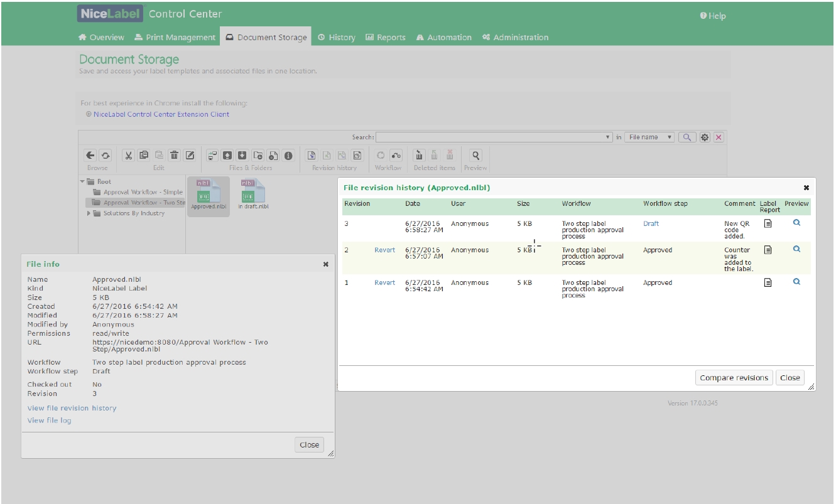Rename the file using the pencil icon
Screen dimensions: 836x504
190,156
